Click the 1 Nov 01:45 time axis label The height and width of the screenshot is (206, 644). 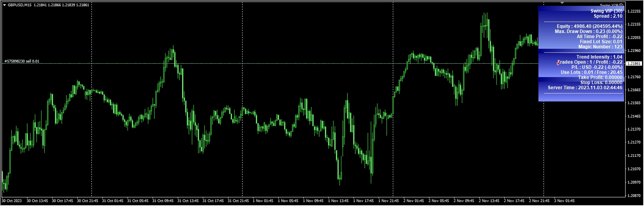click(x=263, y=201)
